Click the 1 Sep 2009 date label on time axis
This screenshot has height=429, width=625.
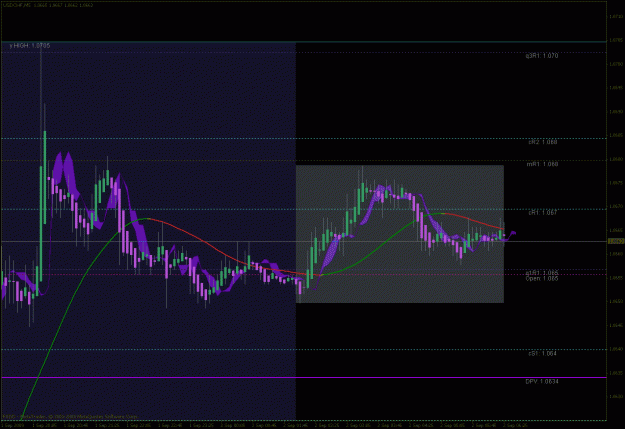tap(12, 425)
